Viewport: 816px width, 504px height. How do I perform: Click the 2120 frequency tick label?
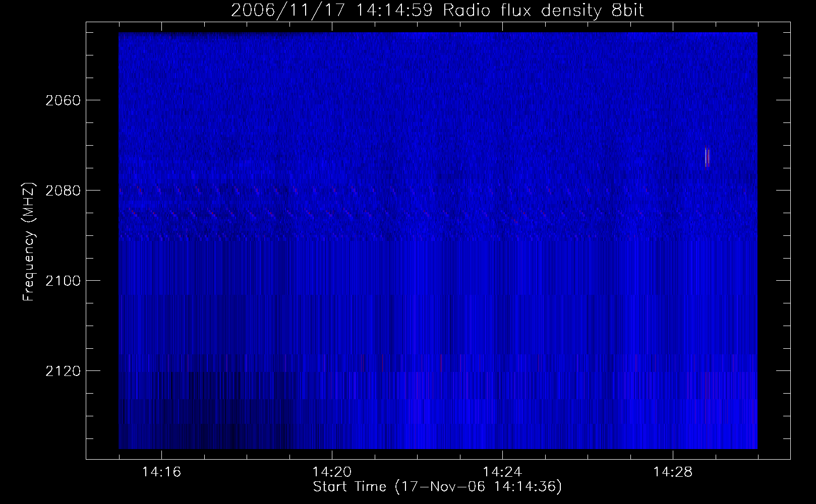click(x=63, y=371)
